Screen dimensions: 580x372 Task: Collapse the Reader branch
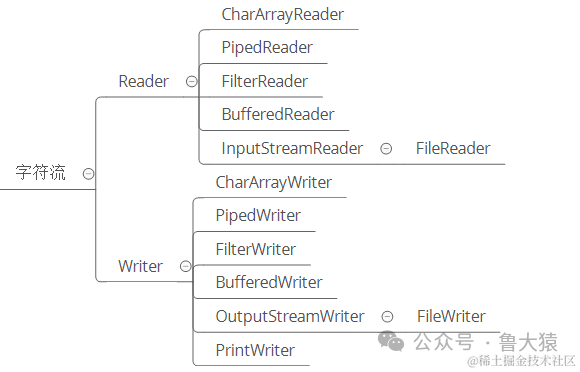pyautogui.click(x=192, y=81)
